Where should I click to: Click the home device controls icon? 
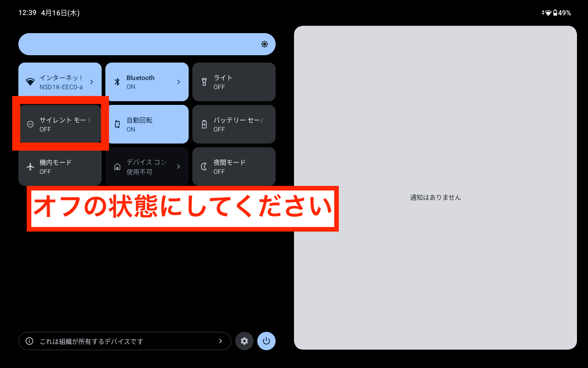click(117, 167)
